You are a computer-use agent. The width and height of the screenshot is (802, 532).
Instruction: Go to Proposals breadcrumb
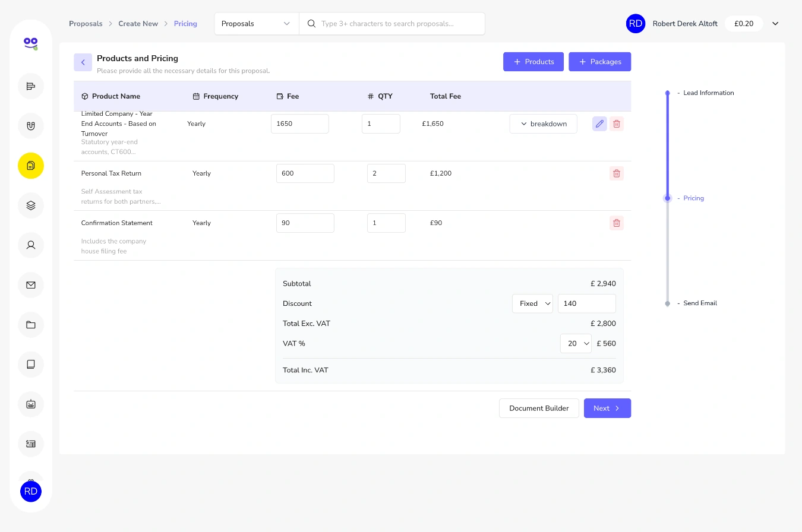click(86, 24)
